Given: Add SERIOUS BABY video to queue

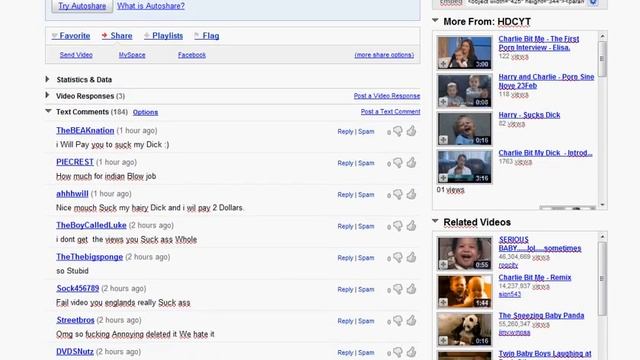Looking at the screenshot, I should [x=443, y=264].
